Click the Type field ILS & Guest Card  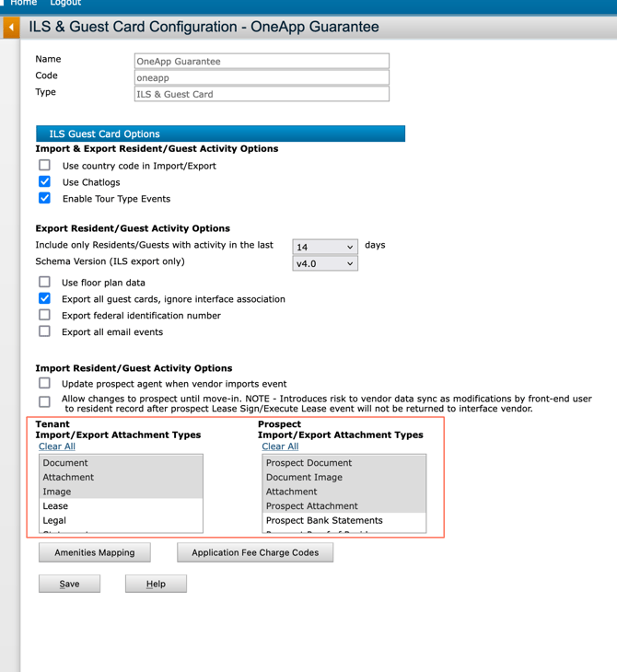pyautogui.click(x=262, y=94)
